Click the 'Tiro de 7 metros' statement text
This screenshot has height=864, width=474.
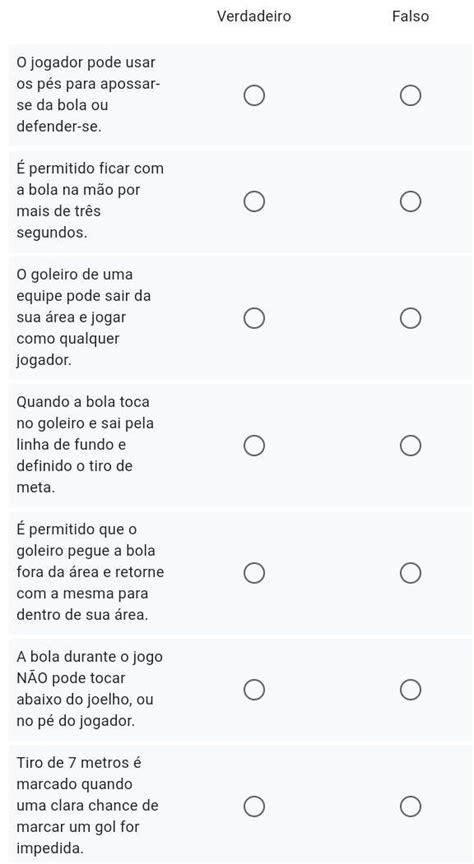87,806
